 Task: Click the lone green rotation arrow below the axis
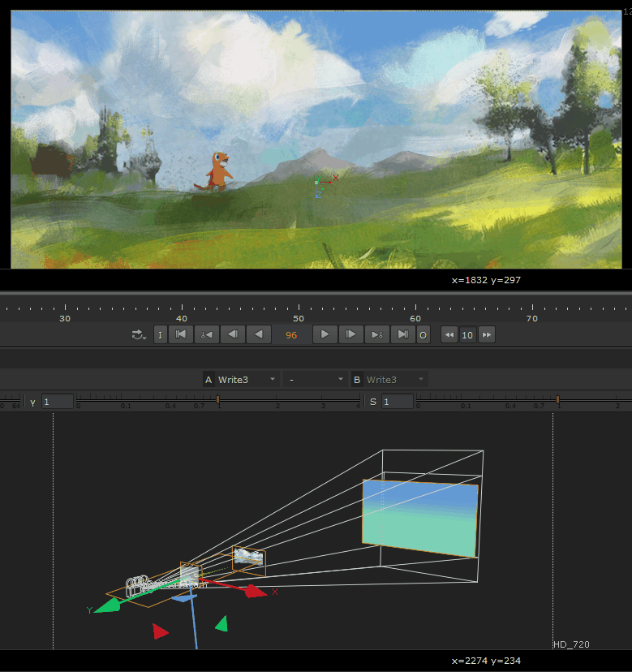point(221,623)
